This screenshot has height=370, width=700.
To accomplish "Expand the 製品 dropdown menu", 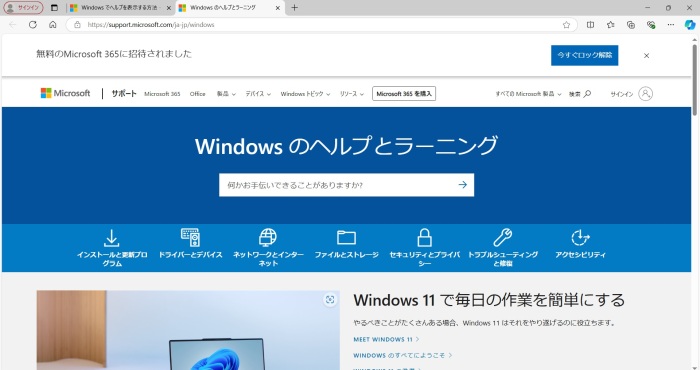I will coord(226,94).
